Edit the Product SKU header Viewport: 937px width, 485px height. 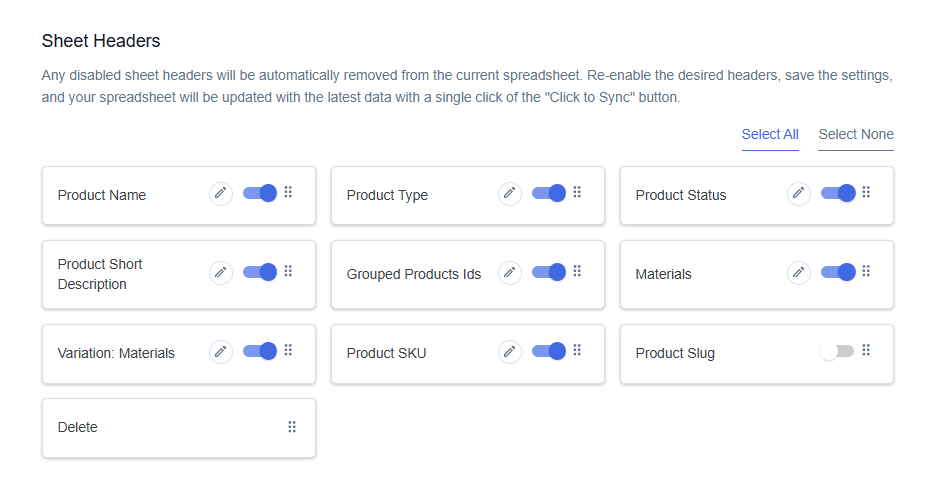pos(510,352)
